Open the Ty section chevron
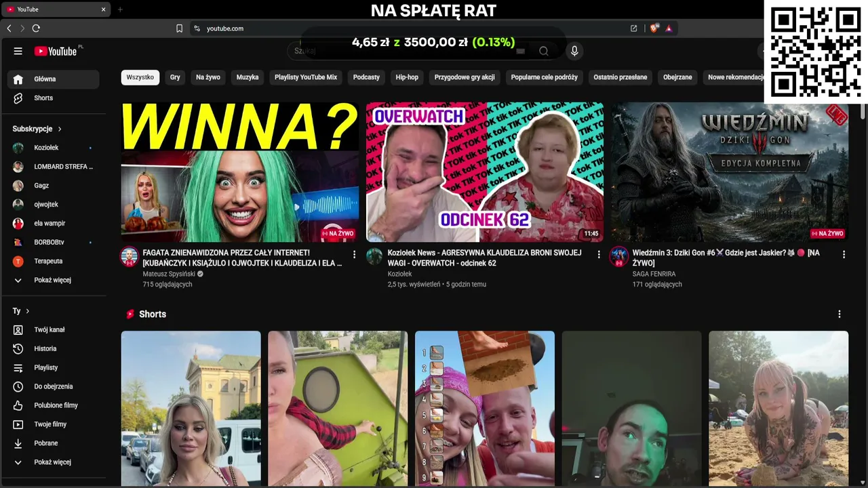Viewport: 868px width, 488px height. point(28,311)
